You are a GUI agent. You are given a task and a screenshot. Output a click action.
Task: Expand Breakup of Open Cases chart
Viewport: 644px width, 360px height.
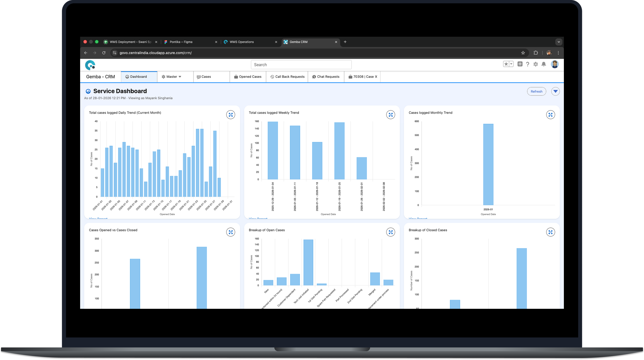pyautogui.click(x=391, y=232)
